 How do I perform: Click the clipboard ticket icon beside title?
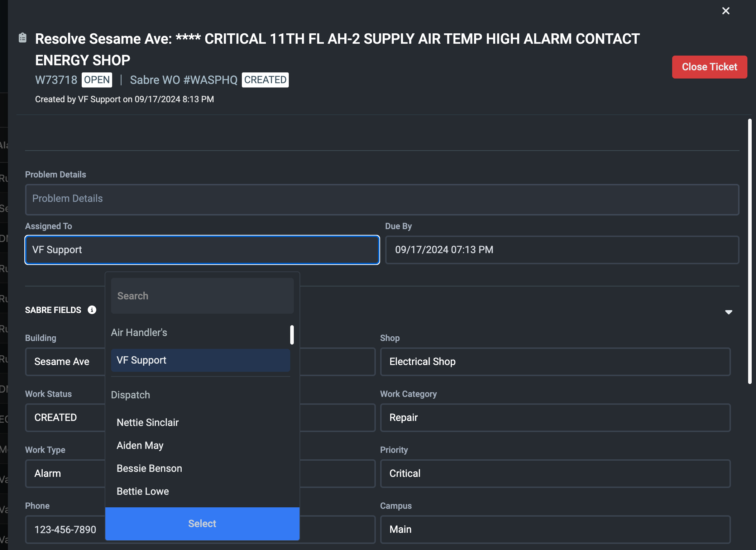[x=23, y=38]
